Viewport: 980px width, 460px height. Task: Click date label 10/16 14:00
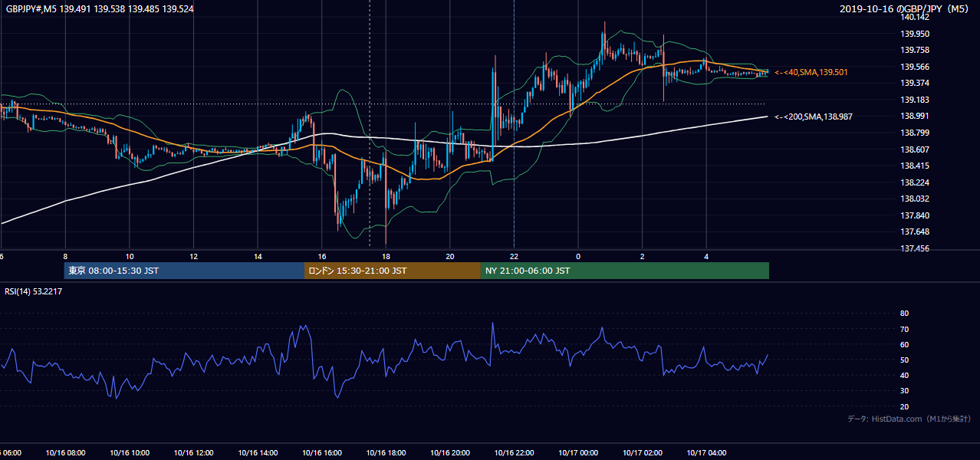pyautogui.click(x=258, y=453)
